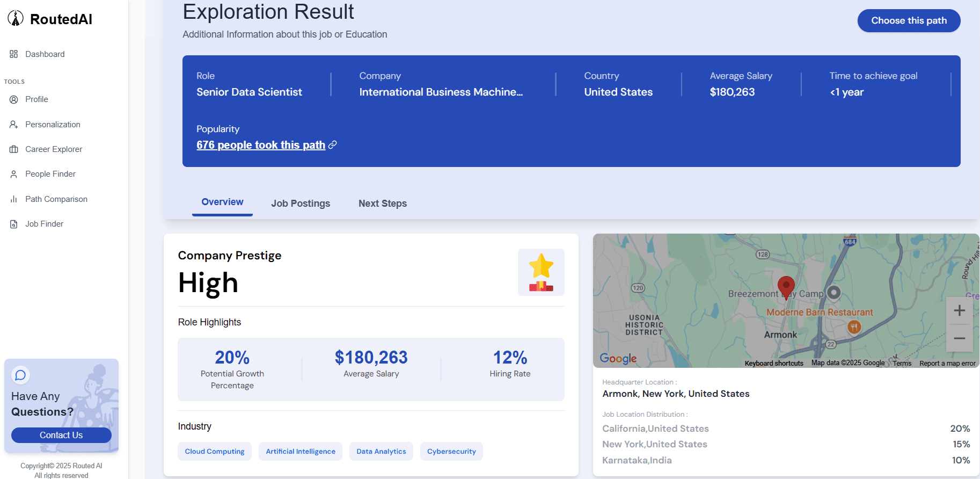Click the red map pin marker
Viewport: 980px width, 479px height.
click(786, 287)
